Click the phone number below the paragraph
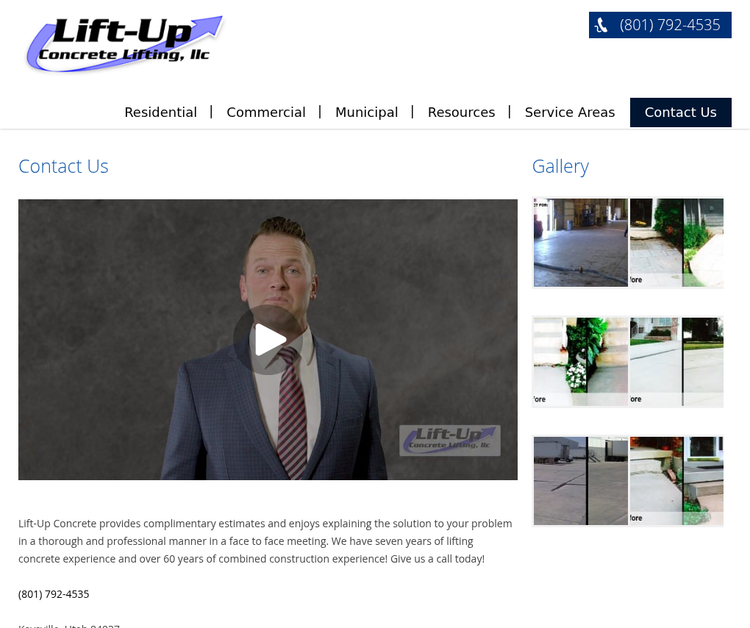The width and height of the screenshot is (750, 628). (54, 594)
